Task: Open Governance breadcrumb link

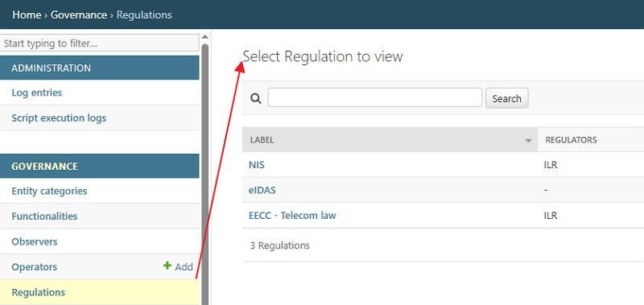Action: (79, 15)
